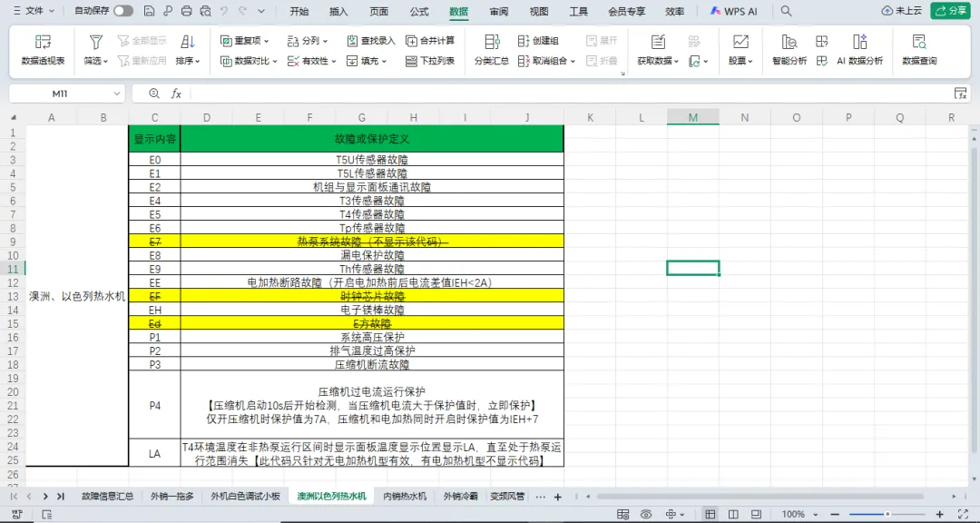Viewport: 980px width, 523px height.
Task: Select the cell containing code P4
Action: (154, 405)
